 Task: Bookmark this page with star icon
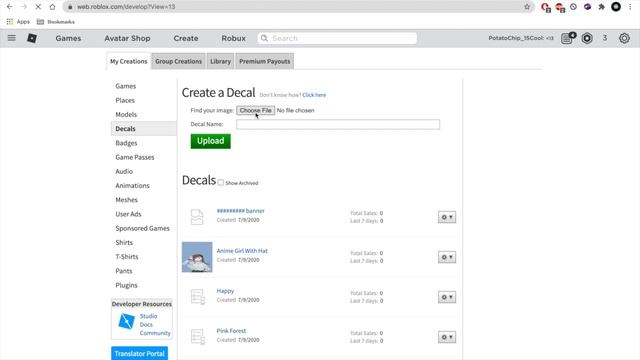click(x=527, y=7)
